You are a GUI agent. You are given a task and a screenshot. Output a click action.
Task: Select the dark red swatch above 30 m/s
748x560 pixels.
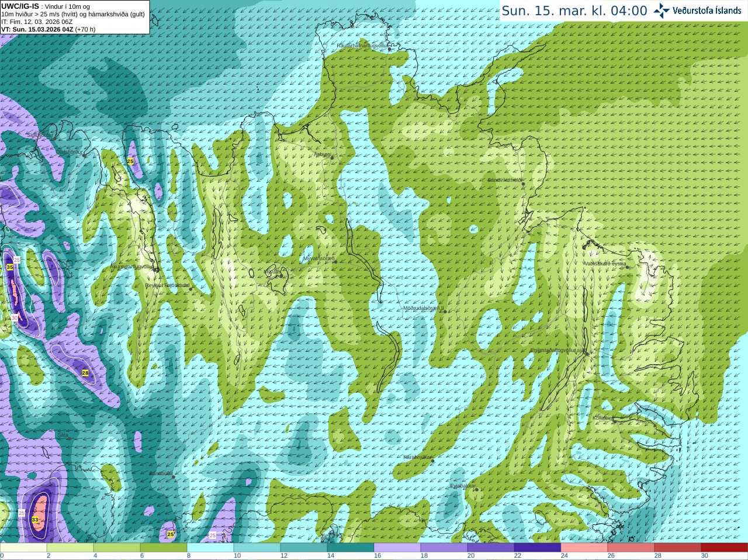[x=725, y=548]
